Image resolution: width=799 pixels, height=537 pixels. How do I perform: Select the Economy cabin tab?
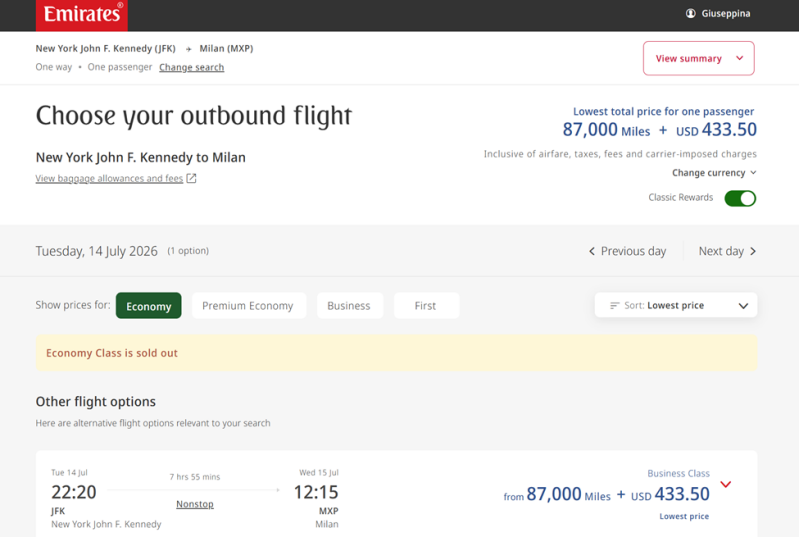pyautogui.click(x=148, y=306)
